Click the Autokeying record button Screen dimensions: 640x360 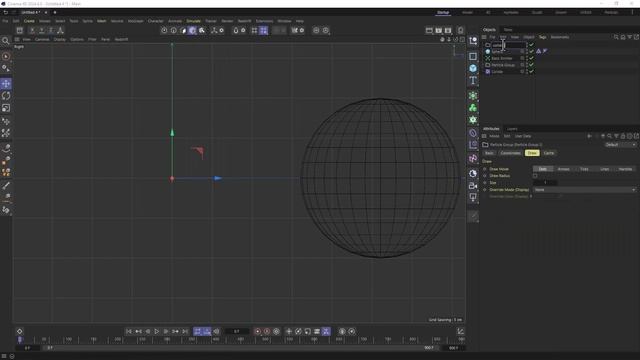pos(267,331)
